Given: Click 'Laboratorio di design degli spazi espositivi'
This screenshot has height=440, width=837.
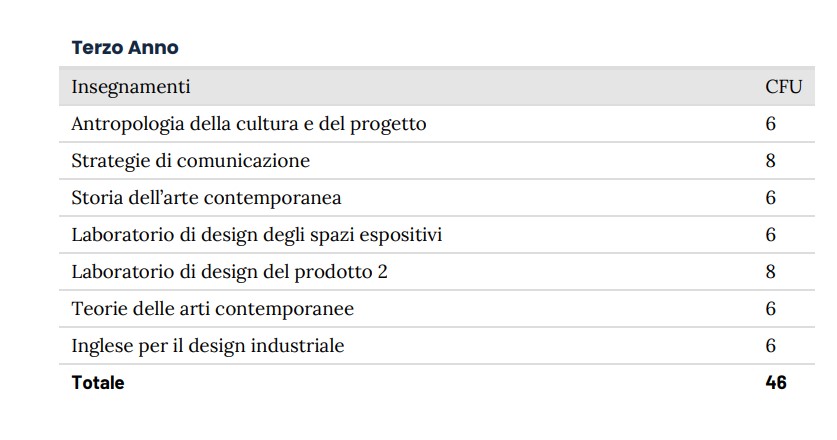Looking at the screenshot, I should tap(257, 235).
